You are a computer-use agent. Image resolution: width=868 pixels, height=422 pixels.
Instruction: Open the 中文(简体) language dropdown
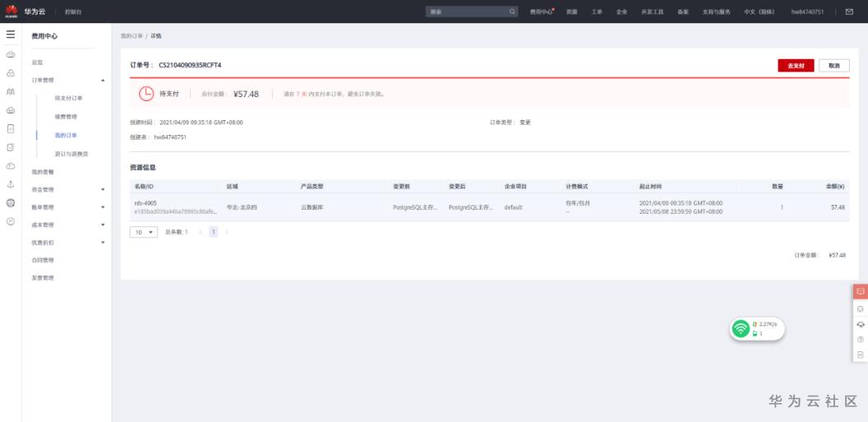click(759, 12)
